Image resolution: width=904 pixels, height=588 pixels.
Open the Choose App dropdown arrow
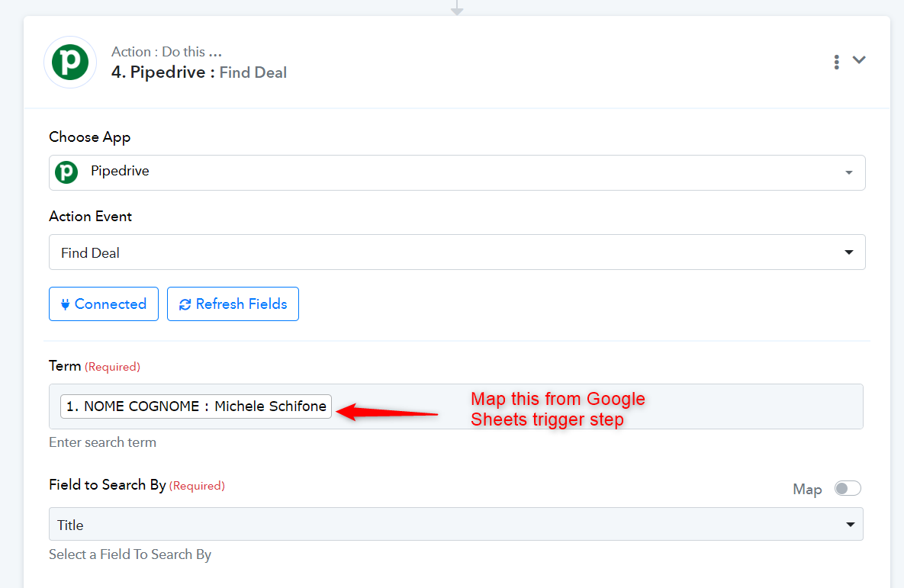tap(848, 173)
